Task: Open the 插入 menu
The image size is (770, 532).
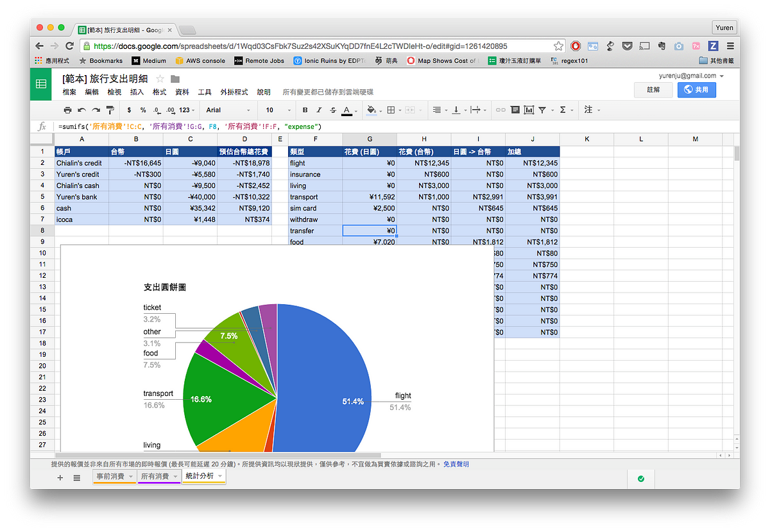Action: [x=137, y=92]
